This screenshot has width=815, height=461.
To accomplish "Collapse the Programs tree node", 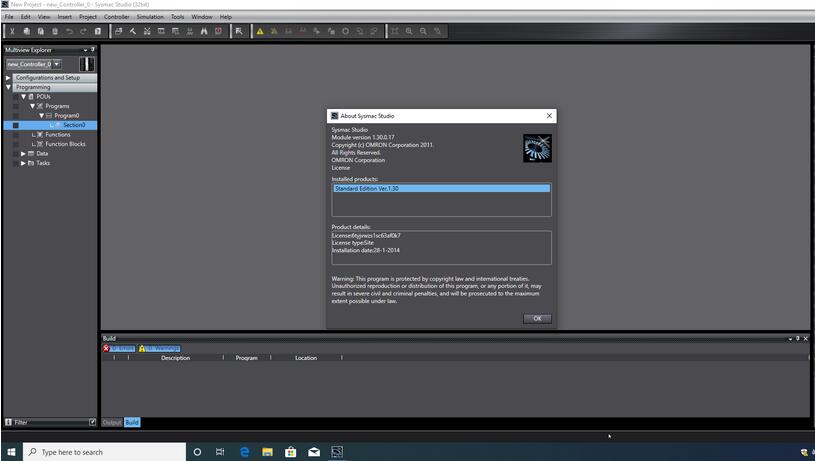I will pos(32,106).
